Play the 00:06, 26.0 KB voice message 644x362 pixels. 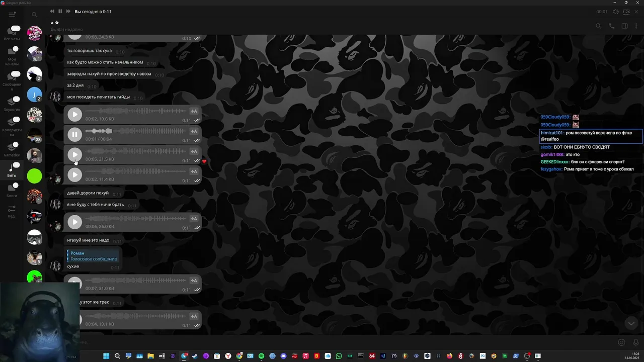pos(74,222)
